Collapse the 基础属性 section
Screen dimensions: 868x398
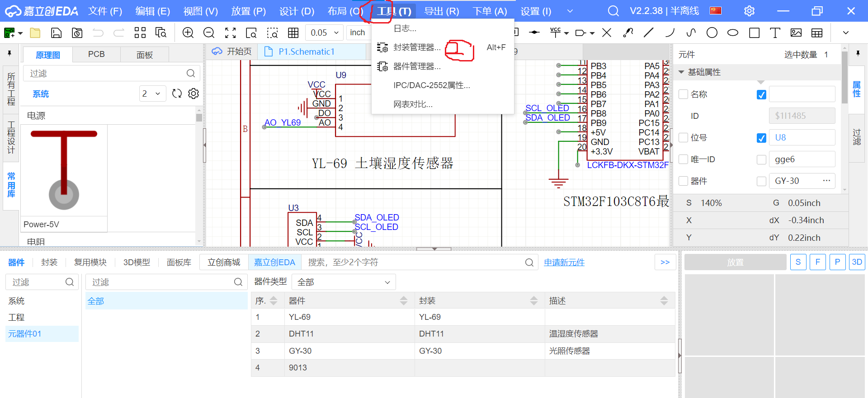coord(681,72)
